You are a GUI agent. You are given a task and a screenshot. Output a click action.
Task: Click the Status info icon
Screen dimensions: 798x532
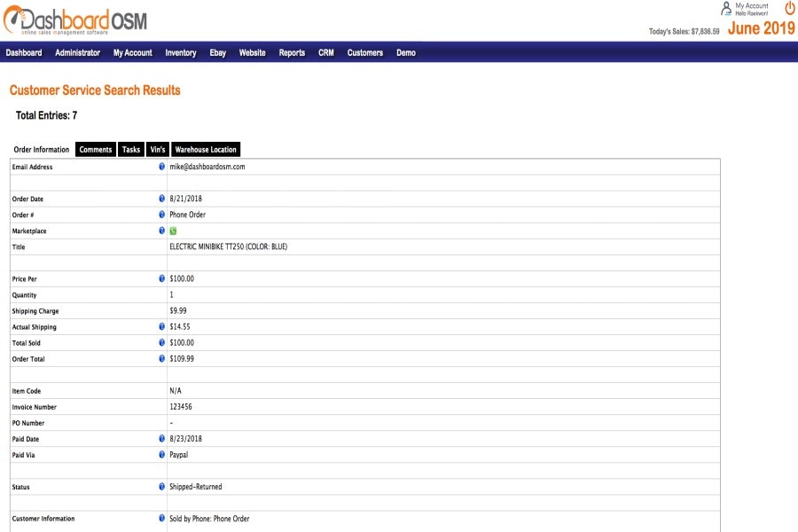[x=160, y=486]
